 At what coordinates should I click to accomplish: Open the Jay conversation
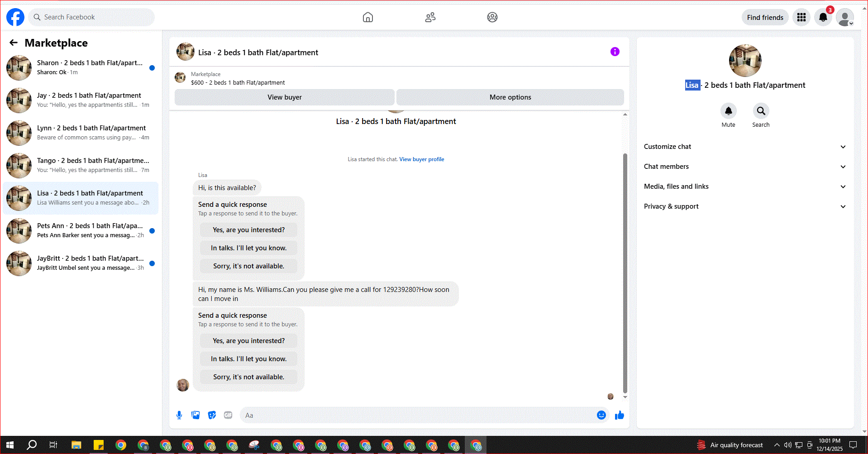tap(81, 100)
